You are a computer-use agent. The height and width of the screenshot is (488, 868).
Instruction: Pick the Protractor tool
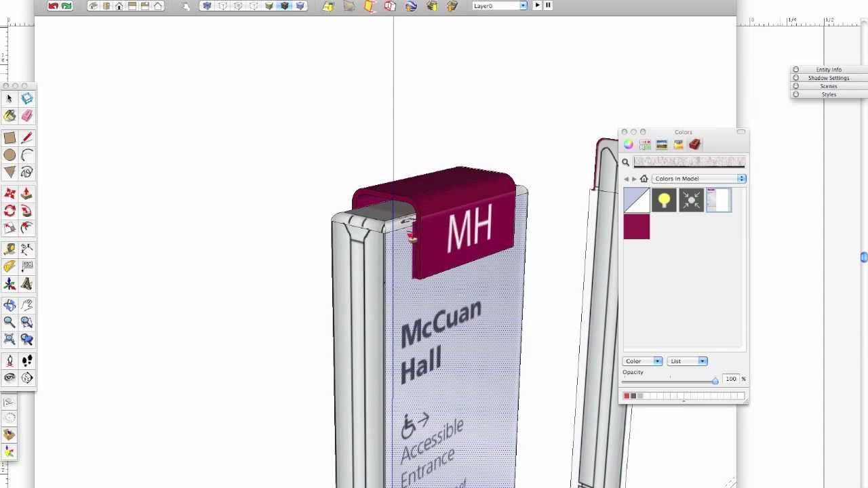[x=9, y=266]
